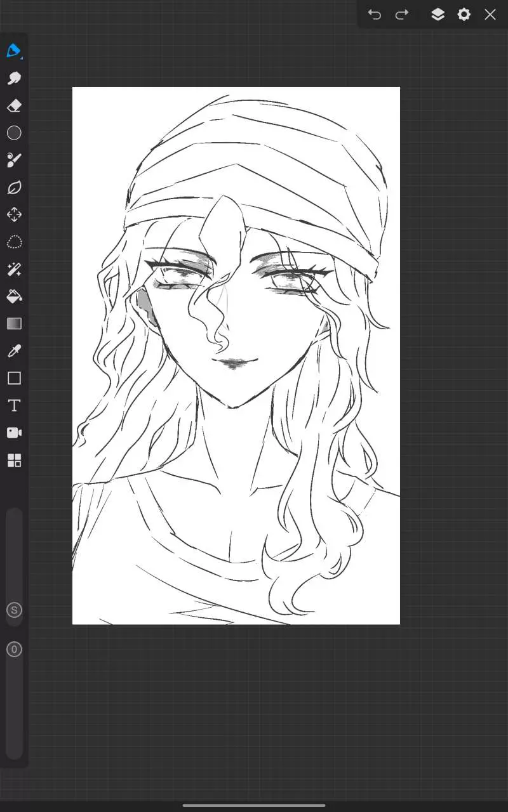The height and width of the screenshot is (812, 508).
Task: Select the active Brush tool
Action: point(14,51)
